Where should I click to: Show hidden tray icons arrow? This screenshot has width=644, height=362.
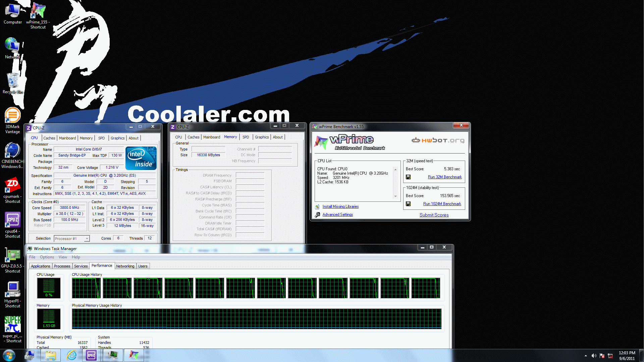[586, 356]
